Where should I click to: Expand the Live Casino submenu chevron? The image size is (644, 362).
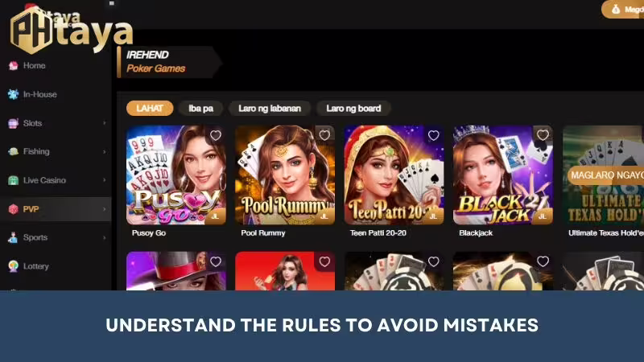pos(105,180)
